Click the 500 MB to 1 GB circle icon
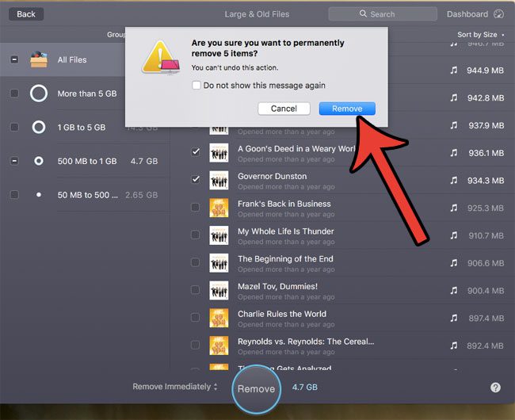This screenshot has height=420, width=515. [39, 161]
